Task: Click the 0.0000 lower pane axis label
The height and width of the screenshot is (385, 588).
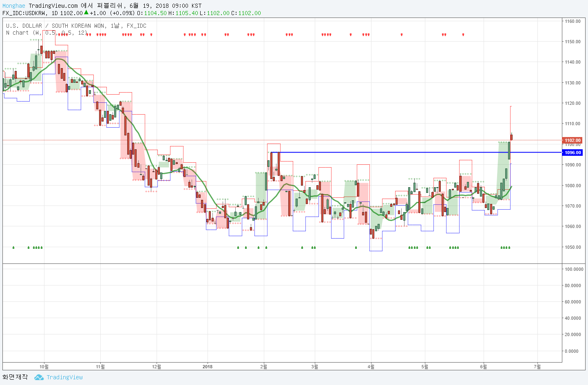Action: [x=572, y=351]
